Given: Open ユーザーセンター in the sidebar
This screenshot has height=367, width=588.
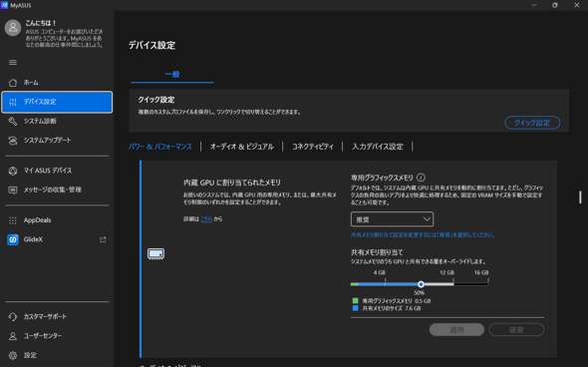Looking at the screenshot, I should [57, 336].
